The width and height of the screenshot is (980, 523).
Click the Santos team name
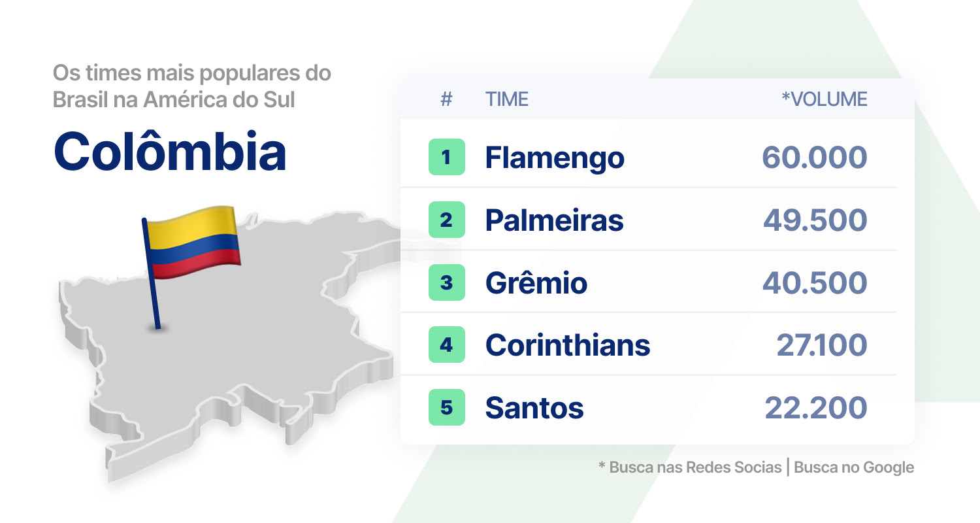tap(534, 408)
